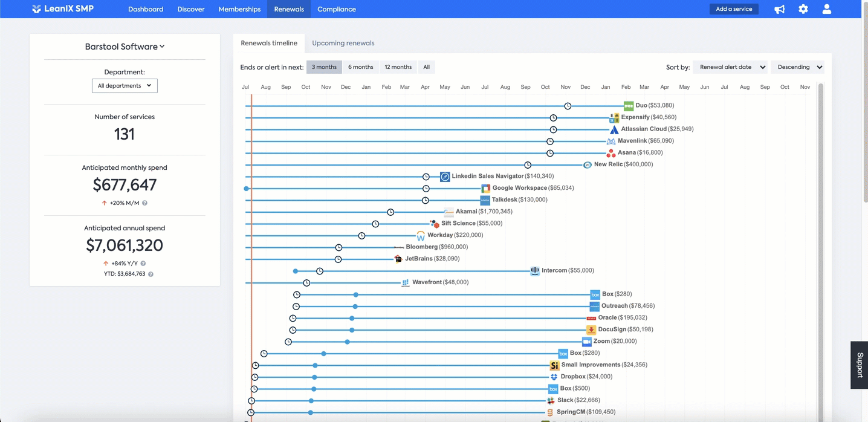Click the New Relic alert clock marker

528,165
